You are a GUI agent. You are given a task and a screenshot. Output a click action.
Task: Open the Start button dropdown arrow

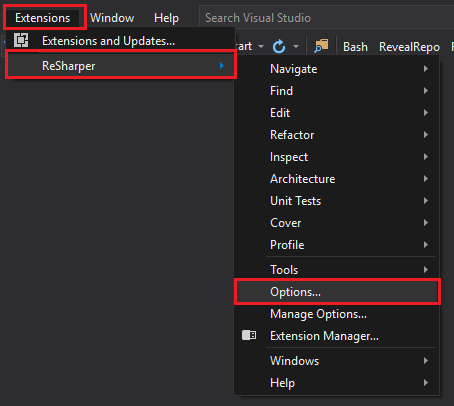point(261,47)
